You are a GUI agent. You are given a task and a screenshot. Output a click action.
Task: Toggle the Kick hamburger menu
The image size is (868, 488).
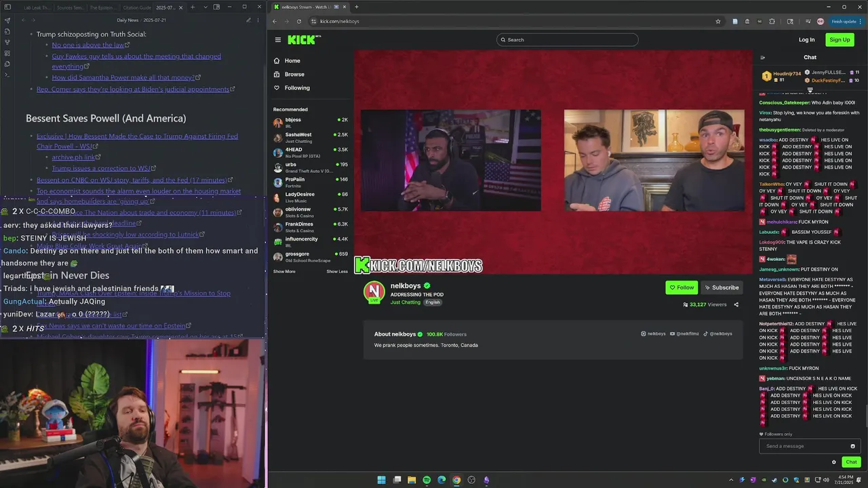tap(277, 40)
